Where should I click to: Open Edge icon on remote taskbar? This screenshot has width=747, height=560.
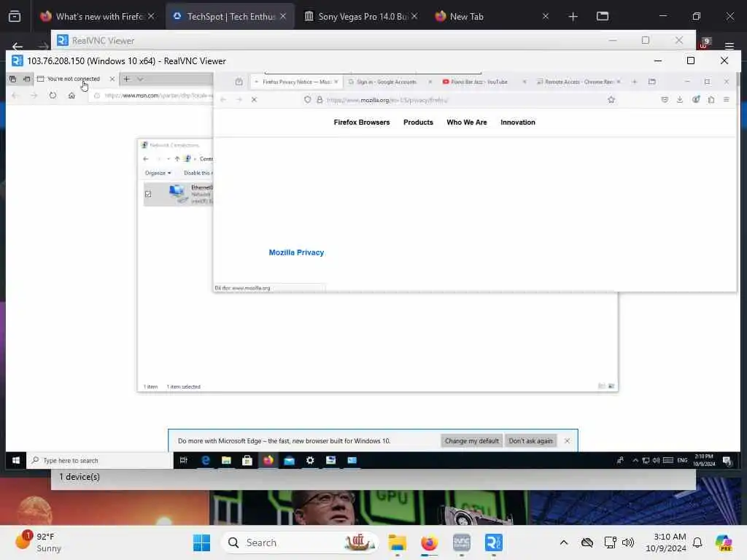coord(205,461)
